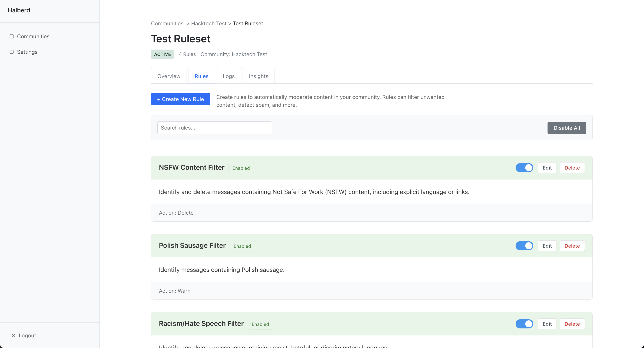Click the Create New Rule button

pos(180,99)
